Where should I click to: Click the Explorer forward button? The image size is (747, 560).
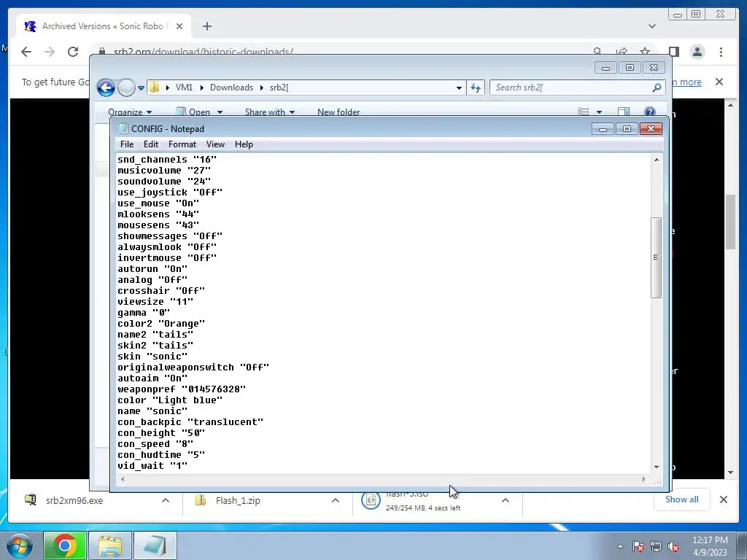coord(126,87)
